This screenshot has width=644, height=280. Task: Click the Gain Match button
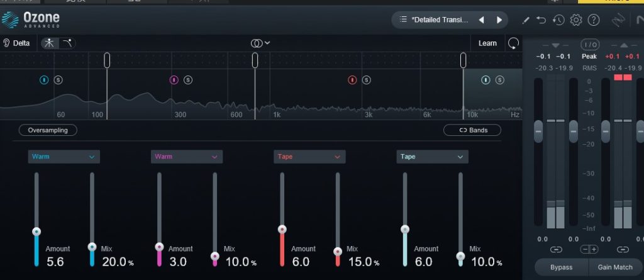pos(615,267)
